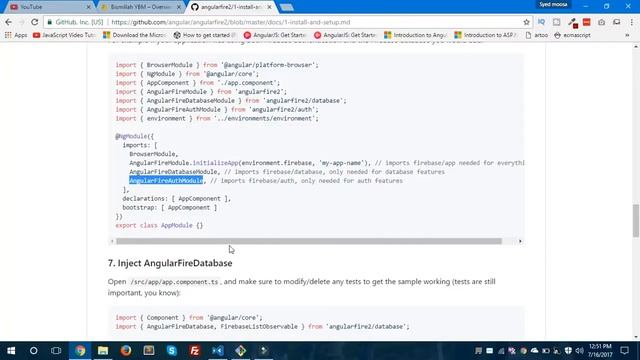Open the camera screenshot extension
This screenshot has width=640, height=360.
(602, 22)
